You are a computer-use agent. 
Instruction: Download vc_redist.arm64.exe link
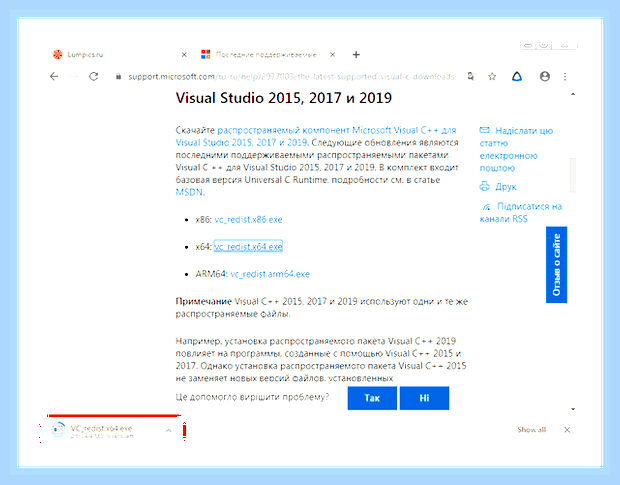tap(270, 274)
